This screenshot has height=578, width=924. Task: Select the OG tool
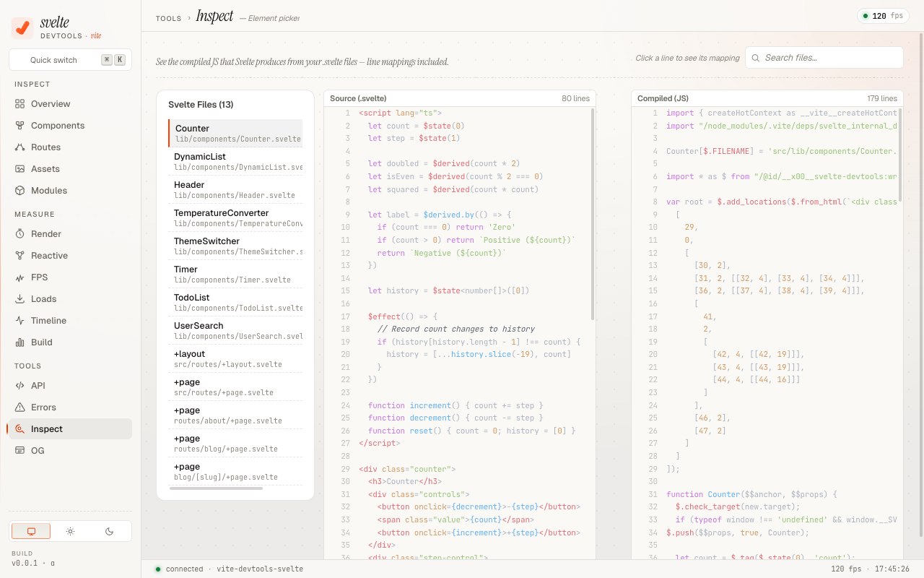pos(70,451)
